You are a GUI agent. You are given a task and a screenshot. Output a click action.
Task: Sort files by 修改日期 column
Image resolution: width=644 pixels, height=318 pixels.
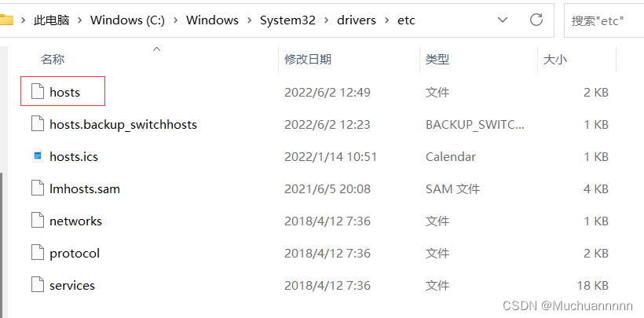tap(308, 59)
